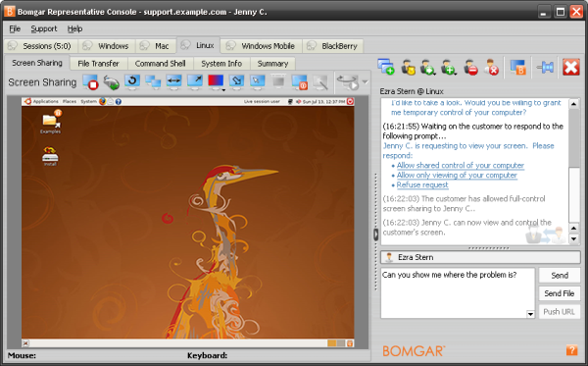Screen dimensions: 588x366
Task: Switch to the Windows session tab
Action: [x=107, y=46]
